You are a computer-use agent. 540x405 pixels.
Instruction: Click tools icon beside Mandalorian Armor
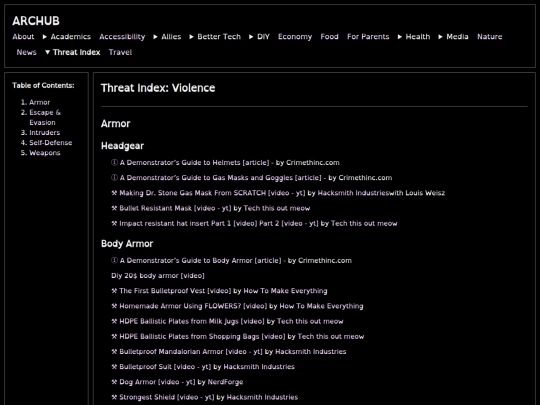point(114,351)
